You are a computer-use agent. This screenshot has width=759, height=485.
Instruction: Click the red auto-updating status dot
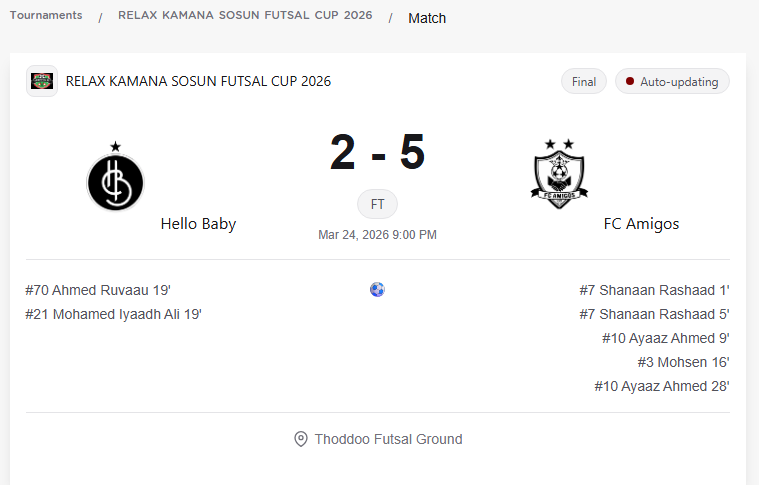pos(630,82)
